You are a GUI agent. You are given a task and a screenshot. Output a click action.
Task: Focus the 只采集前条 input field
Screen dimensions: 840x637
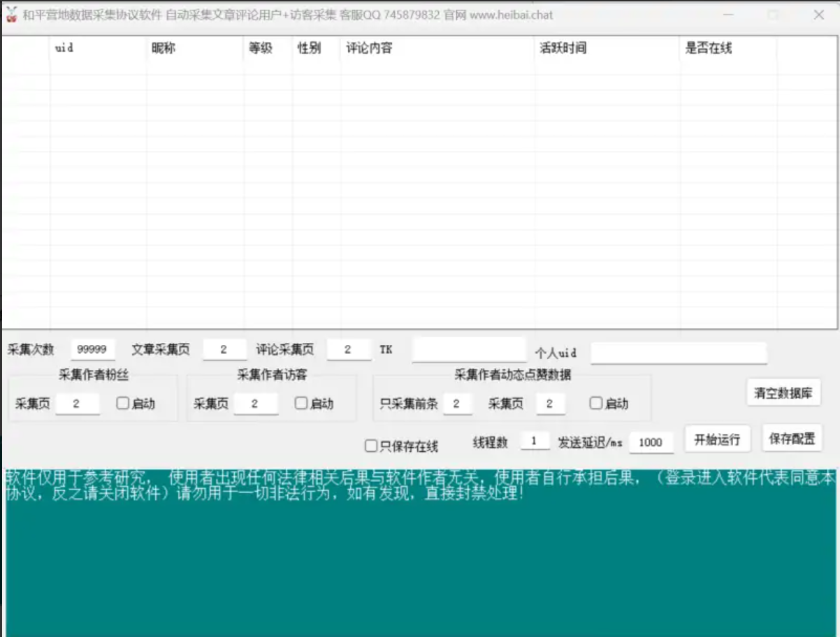pos(457,403)
